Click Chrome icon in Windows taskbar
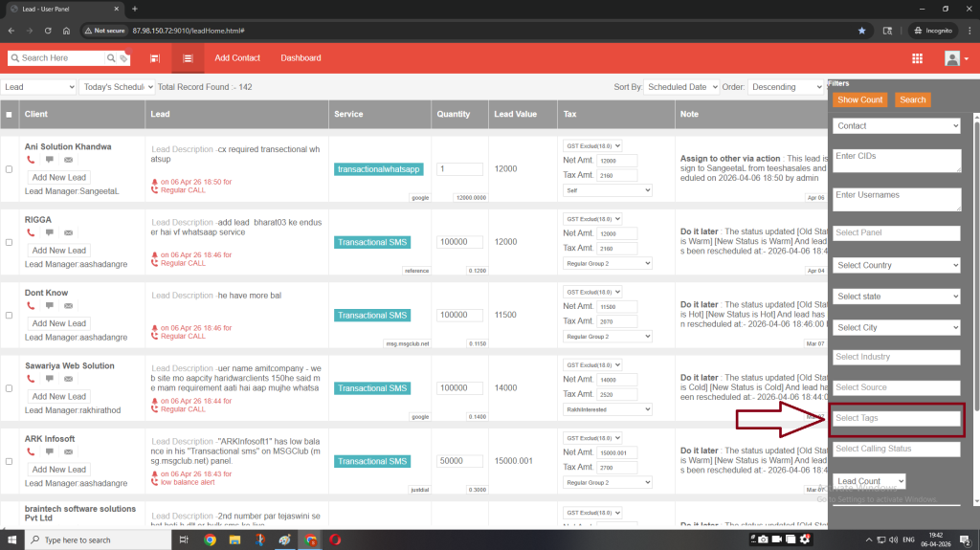 [x=210, y=539]
